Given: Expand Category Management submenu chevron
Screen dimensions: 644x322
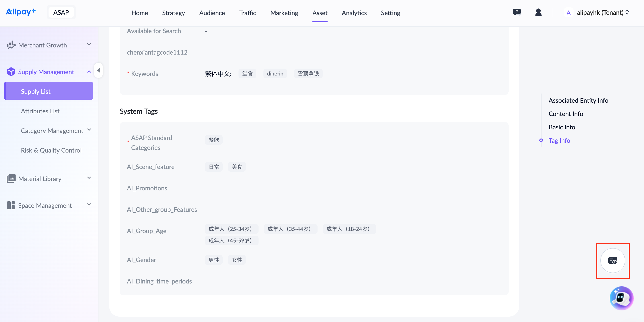Looking at the screenshot, I should [89, 130].
